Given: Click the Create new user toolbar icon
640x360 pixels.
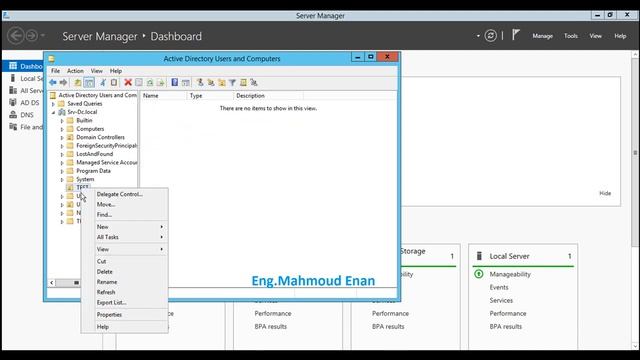Looking at the screenshot, I should tap(200, 82).
